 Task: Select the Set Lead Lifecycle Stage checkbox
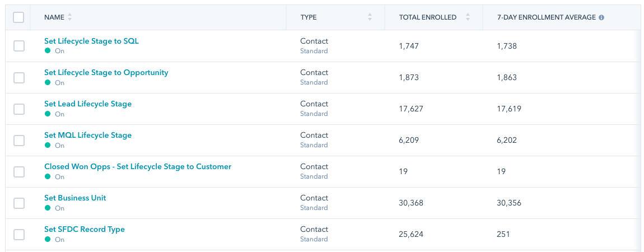coord(19,109)
